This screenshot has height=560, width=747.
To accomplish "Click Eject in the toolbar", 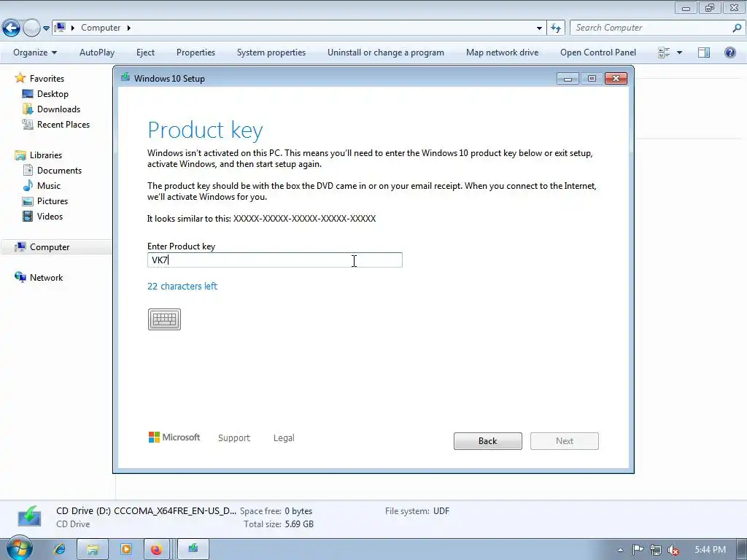I will (145, 52).
